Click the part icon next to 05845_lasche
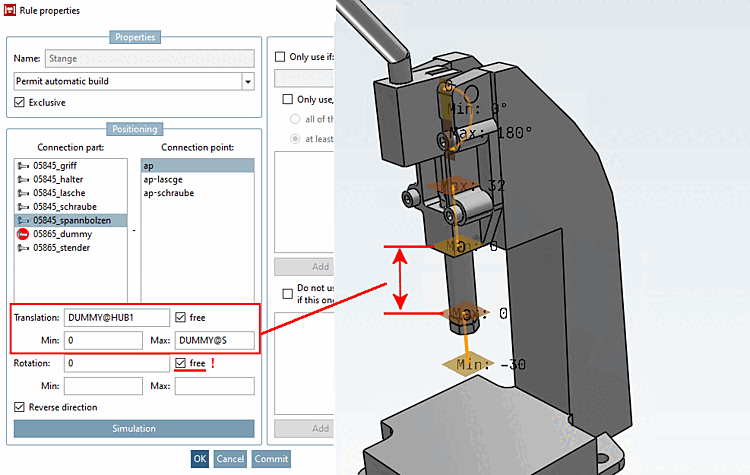Image resolution: width=750 pixels, height=475 pixels. (23, 193)
